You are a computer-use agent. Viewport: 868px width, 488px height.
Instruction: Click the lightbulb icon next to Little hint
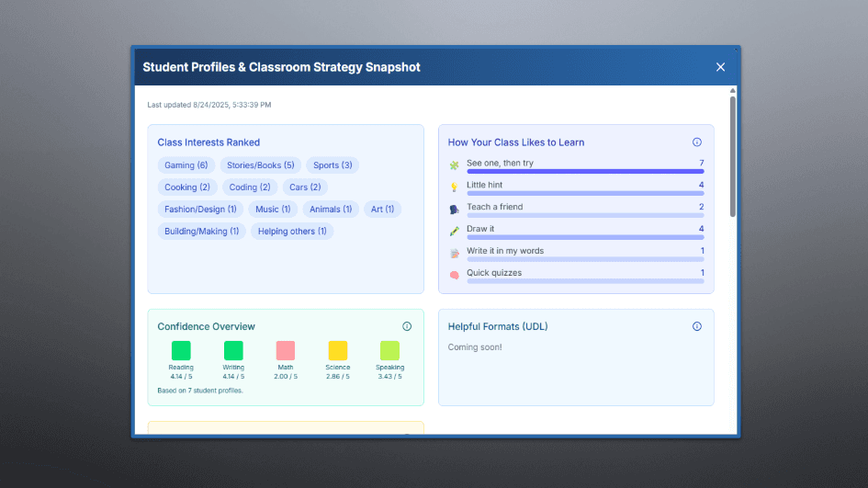[454, 187]
